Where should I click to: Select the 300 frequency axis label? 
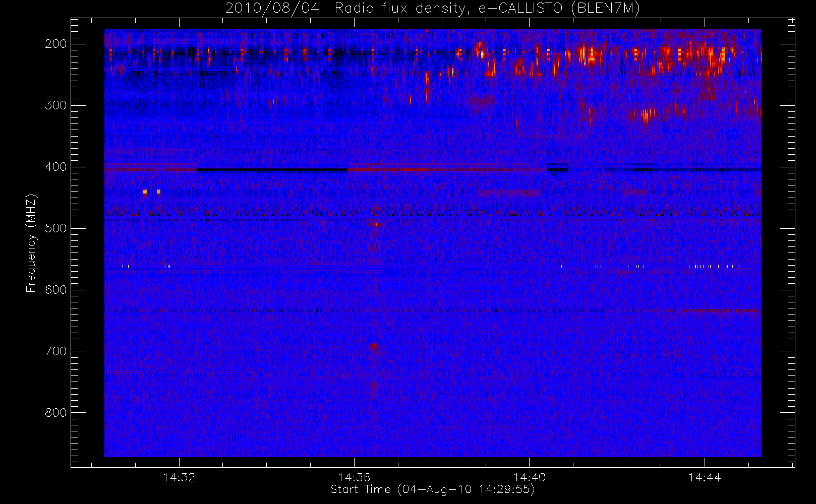[x=55, y=105]
